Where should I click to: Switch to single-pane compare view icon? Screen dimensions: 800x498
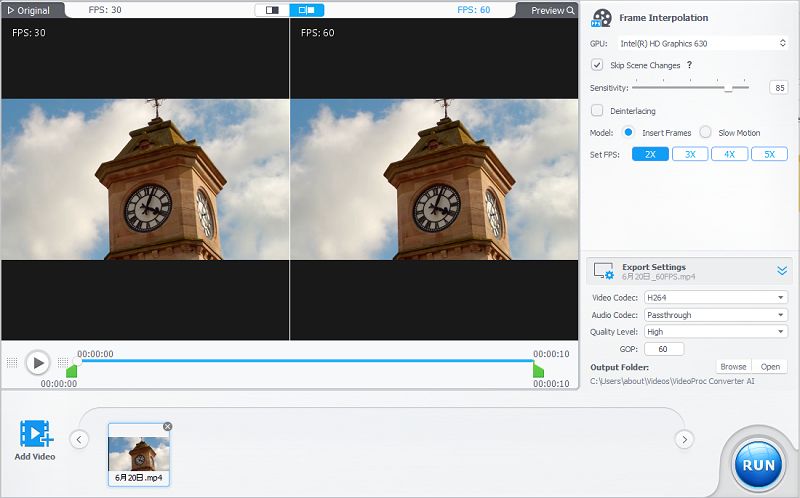(x=272, y=10)
